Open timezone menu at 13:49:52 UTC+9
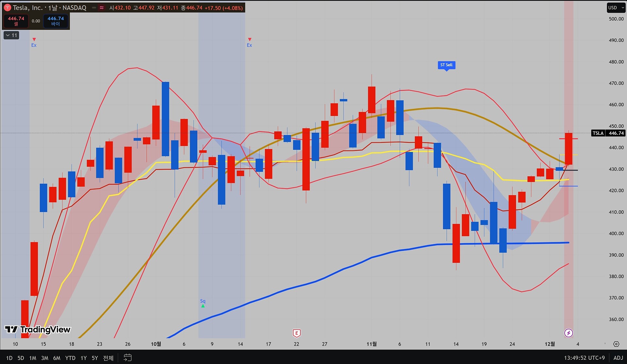Screen dimensions: 627x364 click(584, 358)
